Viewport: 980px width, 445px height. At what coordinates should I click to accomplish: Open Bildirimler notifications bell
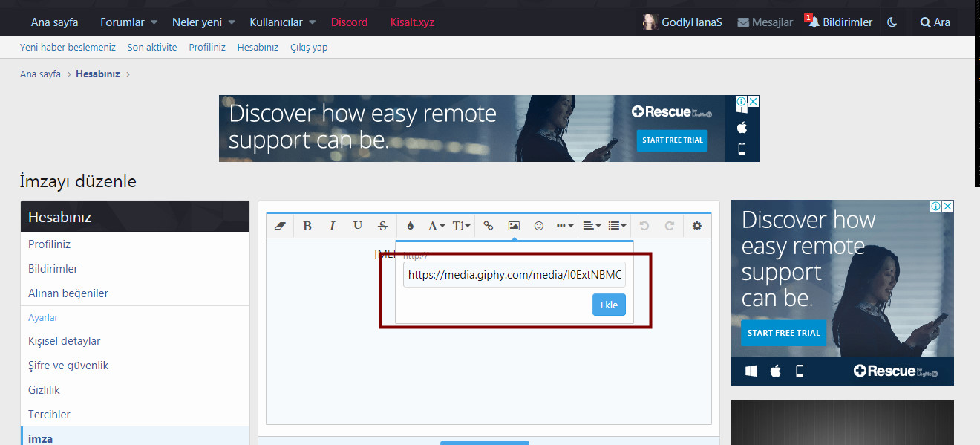(840, 22)
